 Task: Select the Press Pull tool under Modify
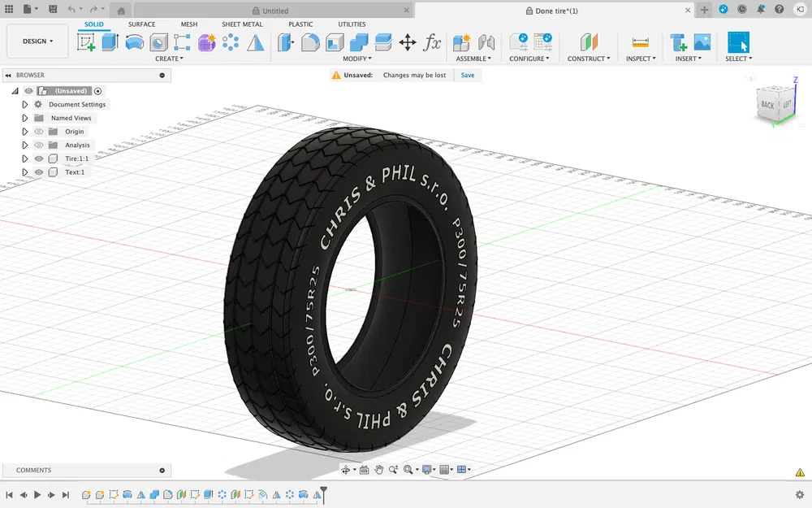pyautogui.click(x=283, y=42)
